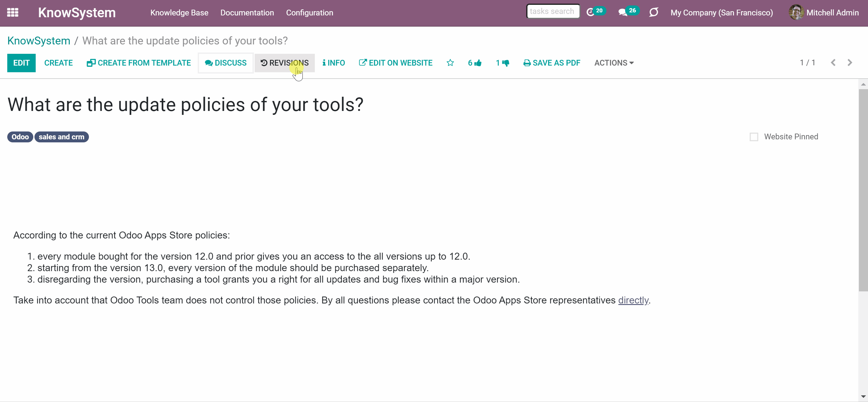
Task: Open the Knowledge Base menu
Action: (x=179, y=13)
